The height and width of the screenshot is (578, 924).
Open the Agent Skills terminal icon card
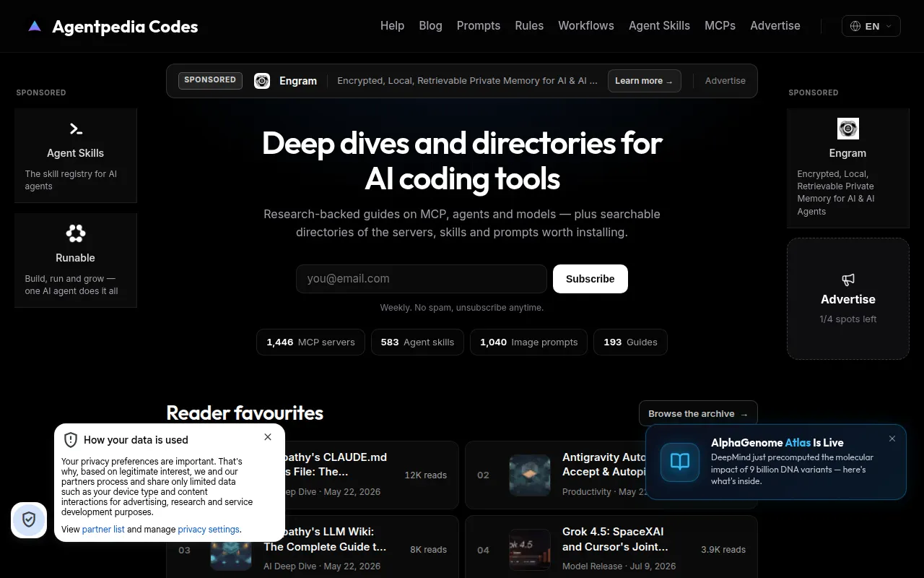point(76,155)
